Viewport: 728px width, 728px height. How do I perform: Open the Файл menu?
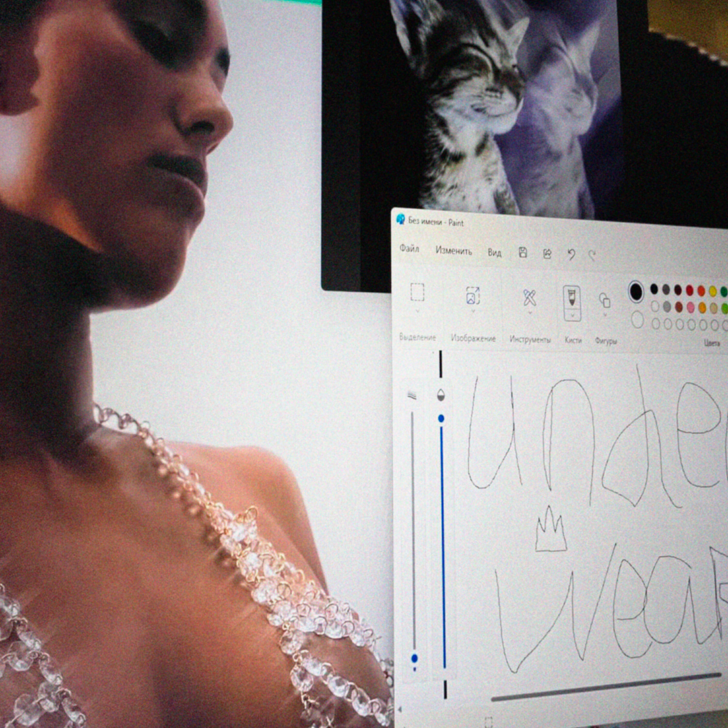point(409,249)
